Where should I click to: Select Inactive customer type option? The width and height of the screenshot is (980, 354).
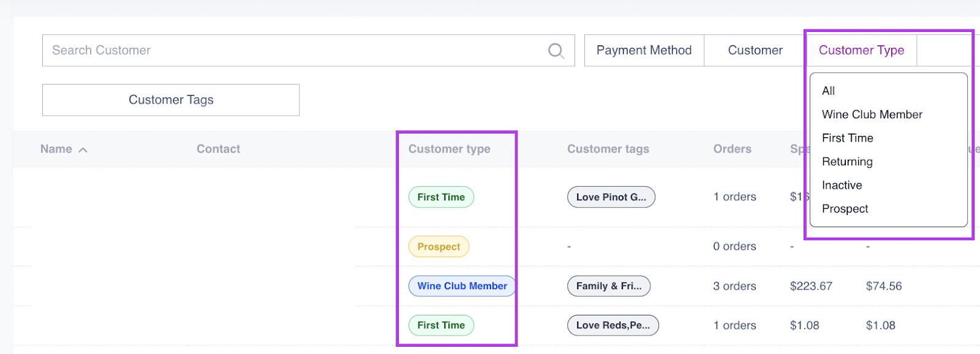click(842, 185)
